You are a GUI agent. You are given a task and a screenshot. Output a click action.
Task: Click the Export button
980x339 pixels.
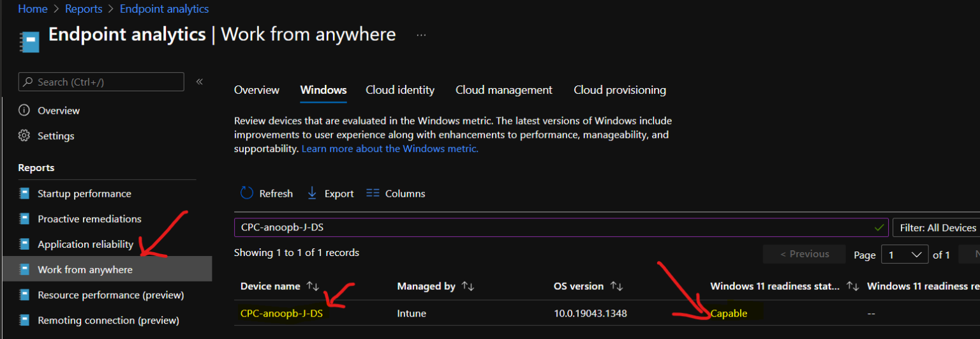(x=330, y=193)
